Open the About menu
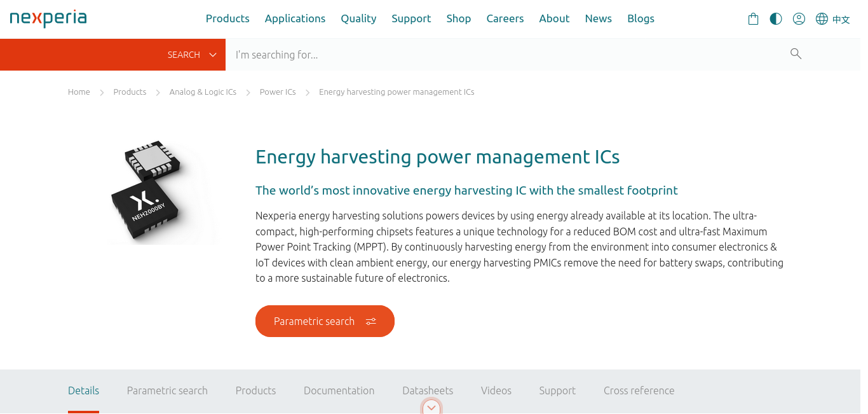 click(554, 18)
